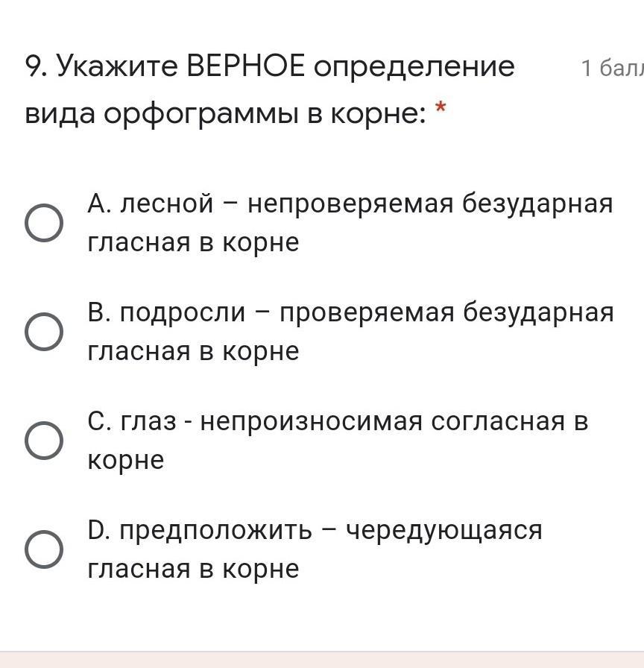This screenshot has width=644, height=668.
Task: Mark radio button for option D предположить
Action: [44, 549]
